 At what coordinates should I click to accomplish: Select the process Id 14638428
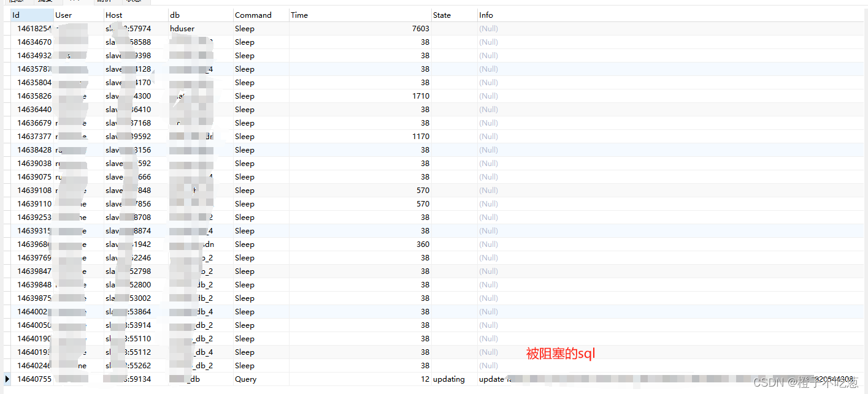(x=34, y=150)
